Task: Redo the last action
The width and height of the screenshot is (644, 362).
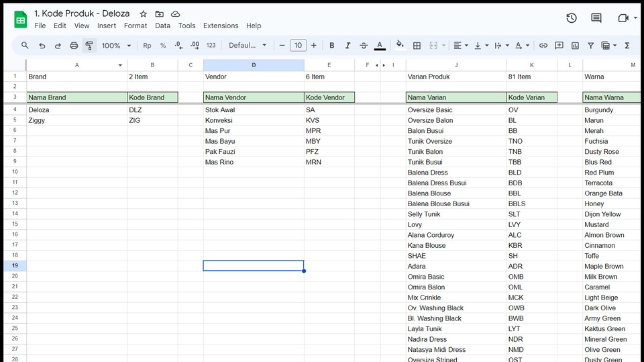Action: [x=58, y=45]
